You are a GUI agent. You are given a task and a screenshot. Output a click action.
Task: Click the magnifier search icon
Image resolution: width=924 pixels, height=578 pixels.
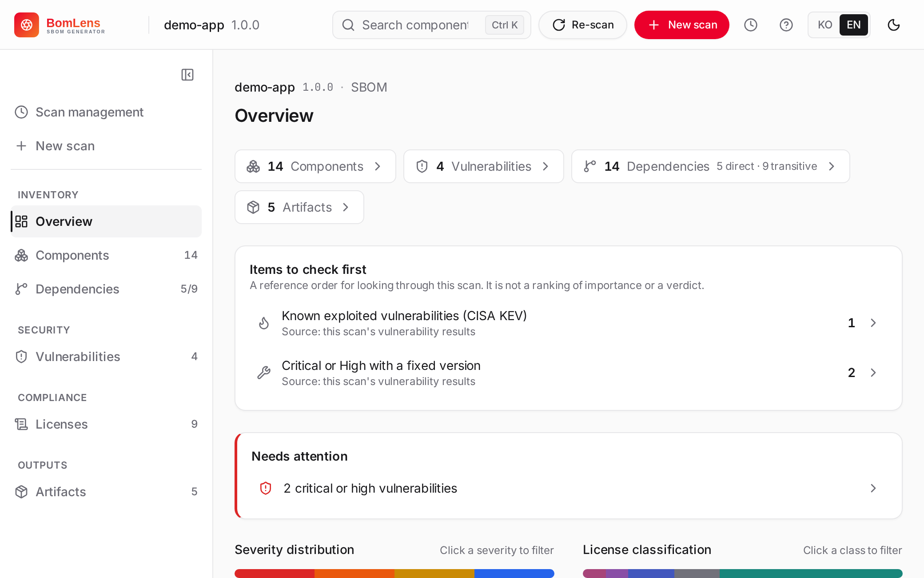point(348,25)
